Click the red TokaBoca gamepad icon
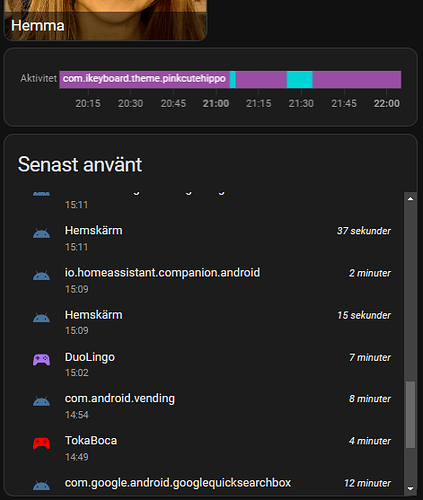This screenshot has width=423, height=500. [x=41, y=444]
